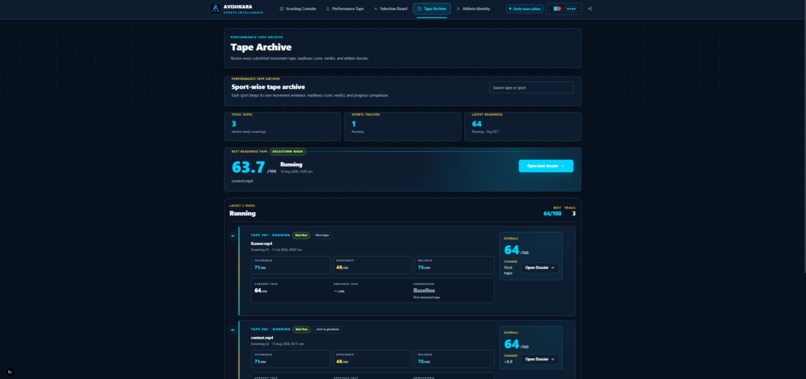Focus the Search tape or sport field
The image size is (806, 379).
click(x=531, y=88)
